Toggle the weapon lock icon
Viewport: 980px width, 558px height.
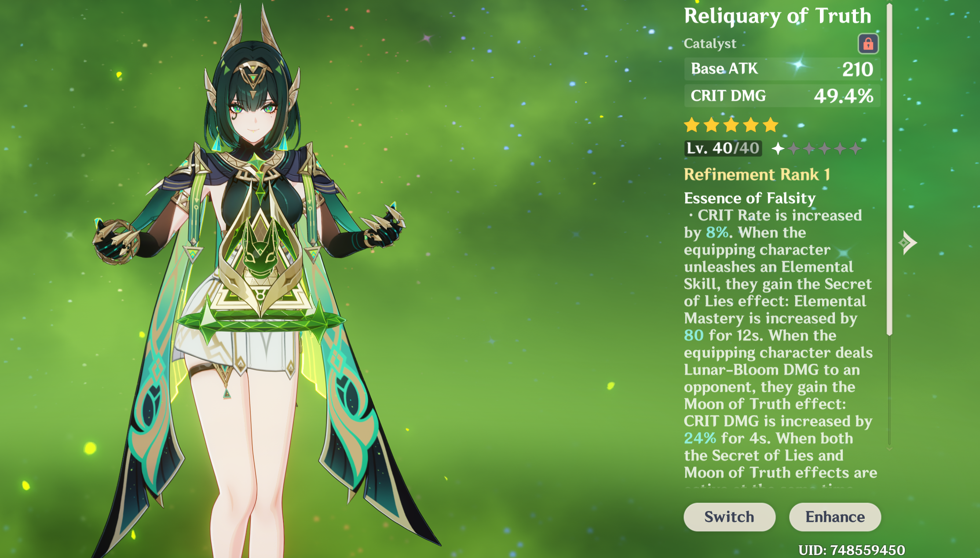868,44
